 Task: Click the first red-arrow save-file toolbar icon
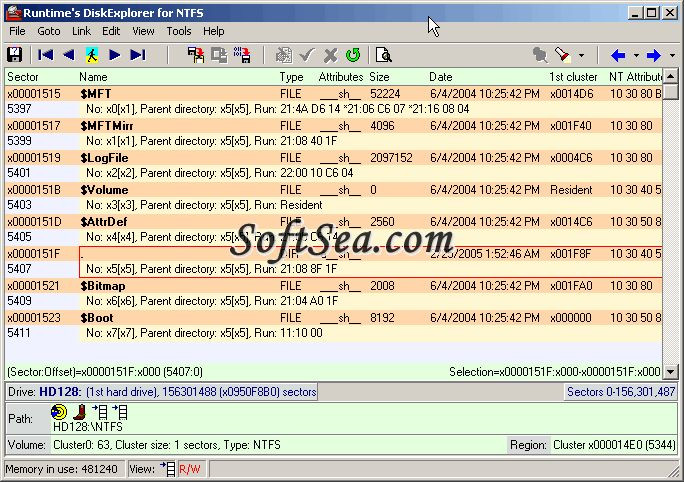196,55
